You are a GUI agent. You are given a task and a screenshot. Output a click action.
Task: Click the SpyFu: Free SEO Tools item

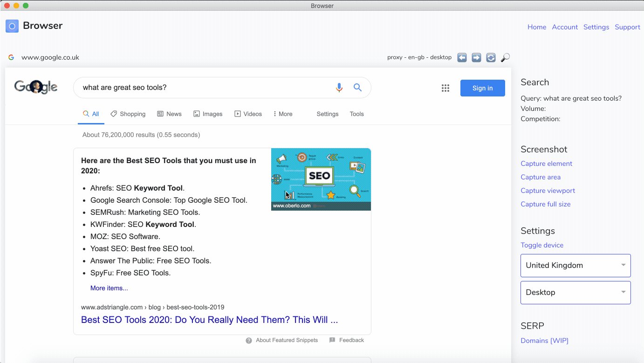click(130, 273)
